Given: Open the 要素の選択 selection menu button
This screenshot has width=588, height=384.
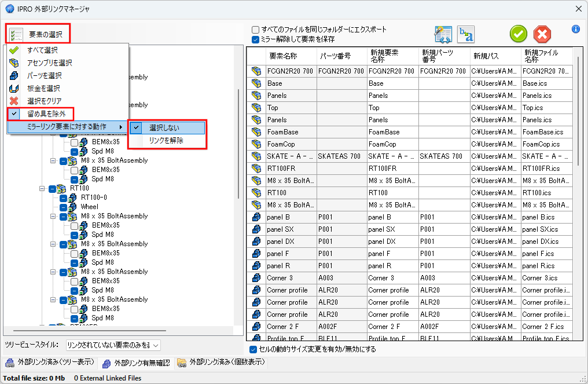Looking at the screenshot, I should (38, 34).
